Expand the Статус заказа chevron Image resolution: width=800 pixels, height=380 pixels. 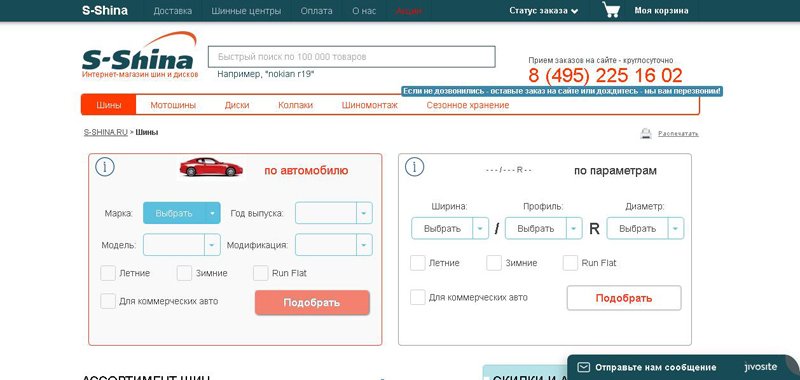coord(575,11)
